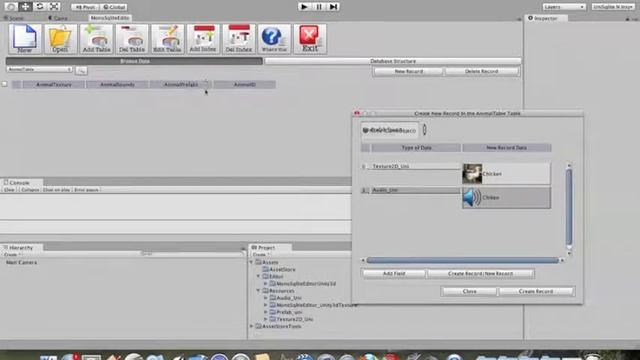This screenshot has height=360, width=640.
Task: Click the AnimalID column header
Action: coord(244,84)
